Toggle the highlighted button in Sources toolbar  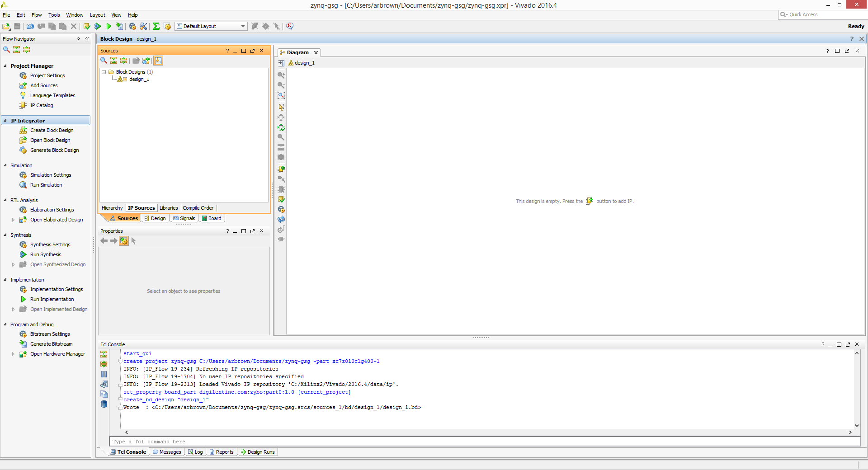coord(158,61)
